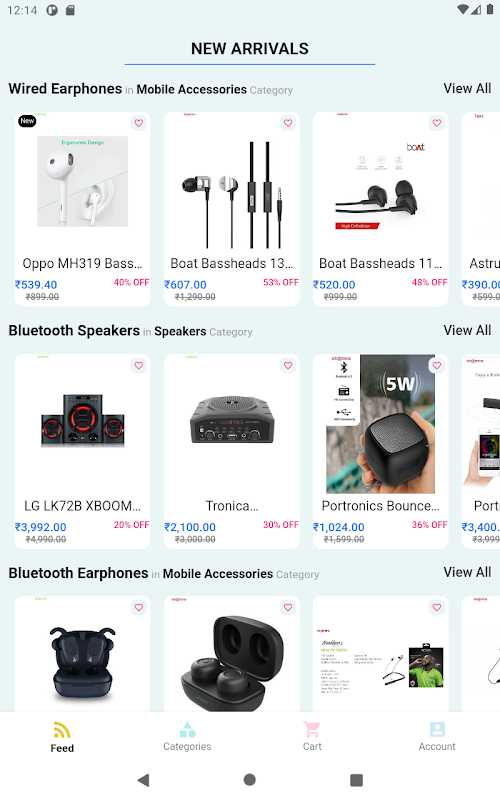Open the Feed tab
The height and width of the screenshot is (800, 500).
click(62, 738)
